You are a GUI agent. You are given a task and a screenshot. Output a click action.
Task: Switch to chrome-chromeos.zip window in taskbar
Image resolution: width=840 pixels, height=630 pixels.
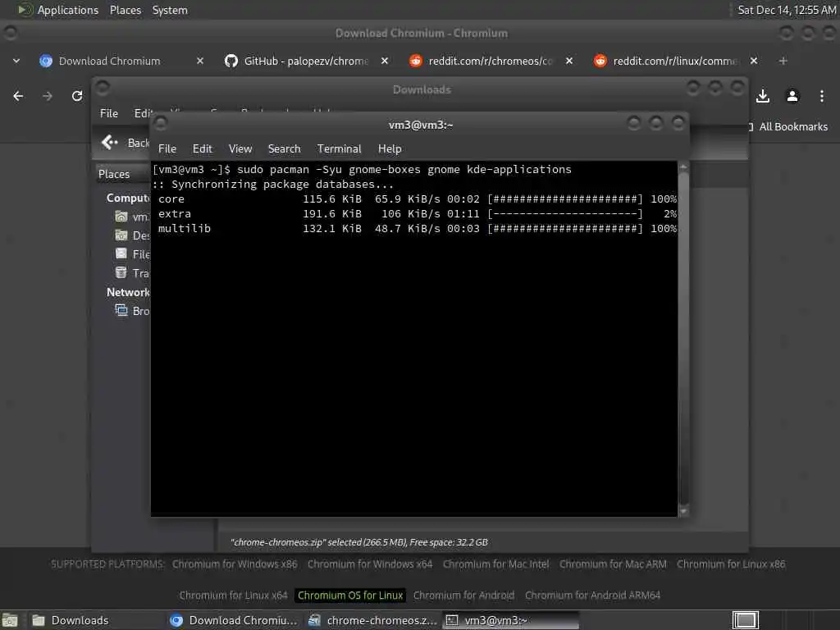click(x=373, y=620)
